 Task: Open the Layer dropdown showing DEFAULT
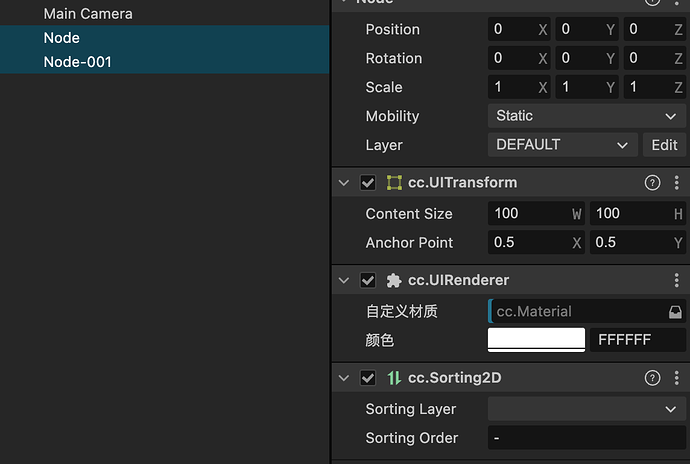coord(562,145)
